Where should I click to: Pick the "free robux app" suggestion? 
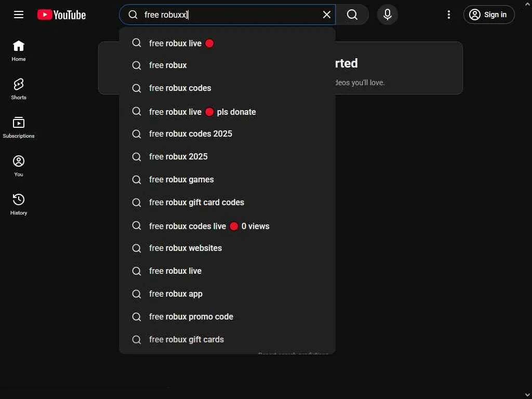pos(176,294)
